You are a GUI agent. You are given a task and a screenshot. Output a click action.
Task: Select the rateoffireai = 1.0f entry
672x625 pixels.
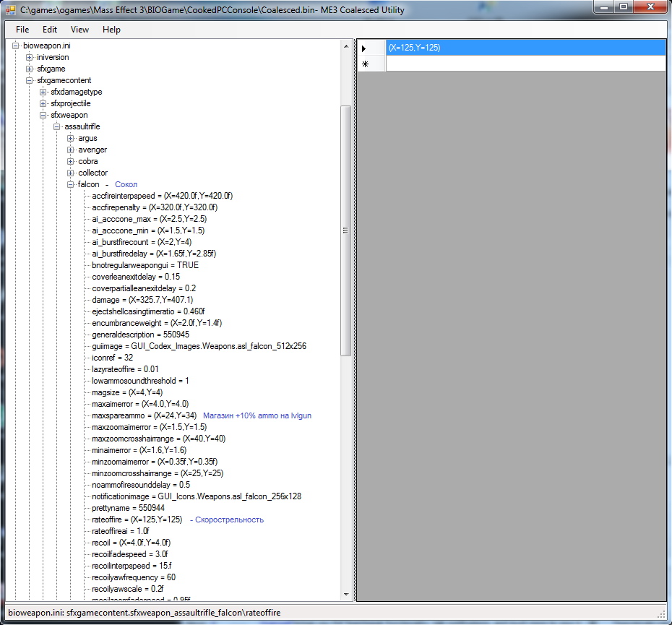[121, 532]
